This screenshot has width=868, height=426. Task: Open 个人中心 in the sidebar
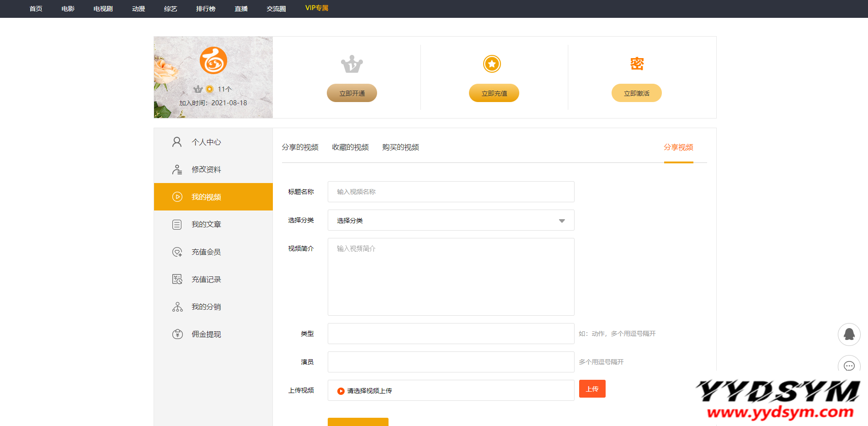(206, 142)
